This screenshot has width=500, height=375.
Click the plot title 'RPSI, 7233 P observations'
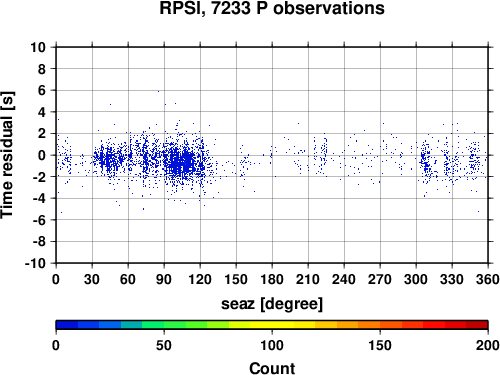[272, 8]
